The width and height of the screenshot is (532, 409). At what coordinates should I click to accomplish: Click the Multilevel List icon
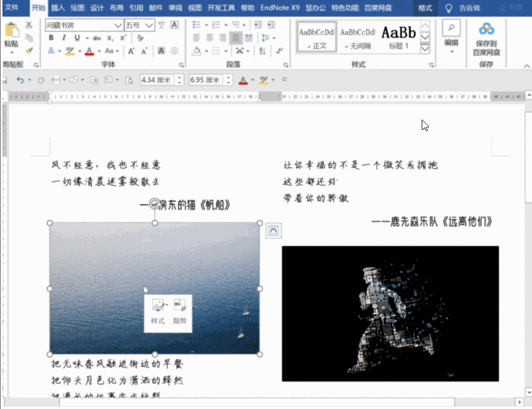(235, 25)
